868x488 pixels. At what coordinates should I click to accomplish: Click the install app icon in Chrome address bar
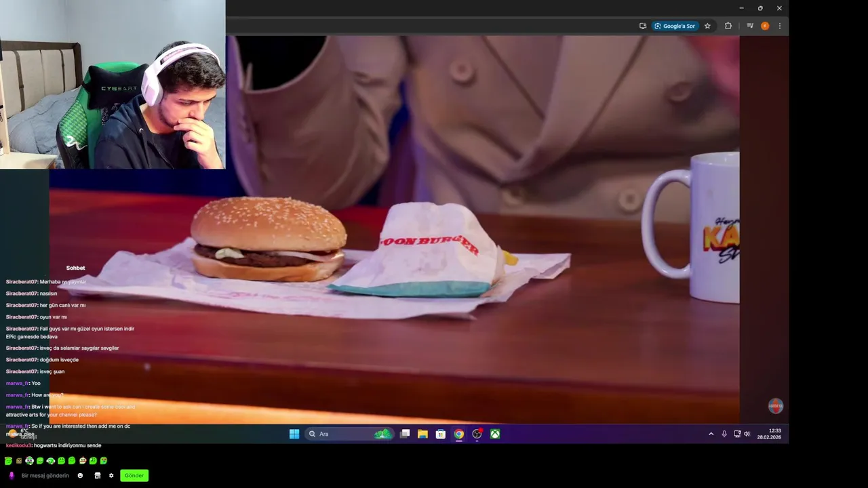pos(643,26)
